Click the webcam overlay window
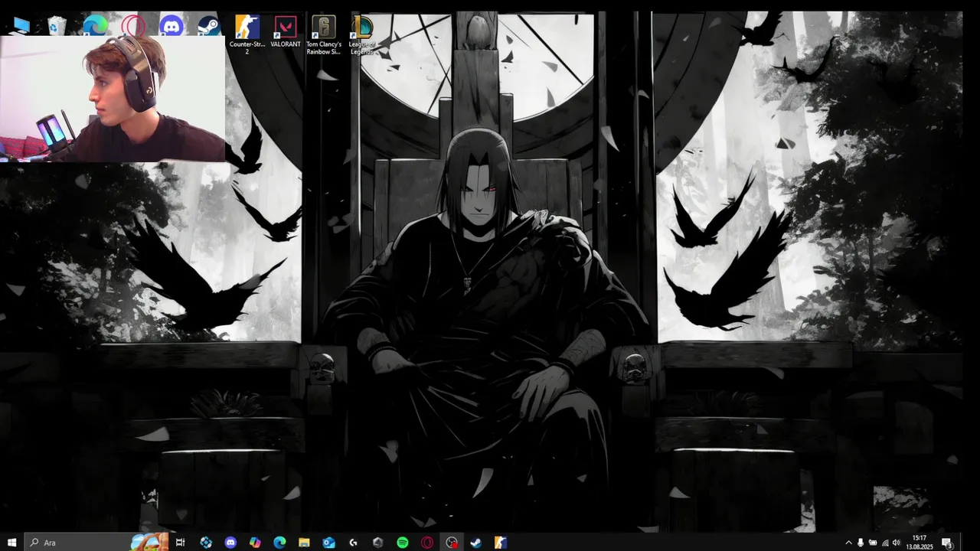Viewport: 980px width, 551px height. click(x=113, y=99)
